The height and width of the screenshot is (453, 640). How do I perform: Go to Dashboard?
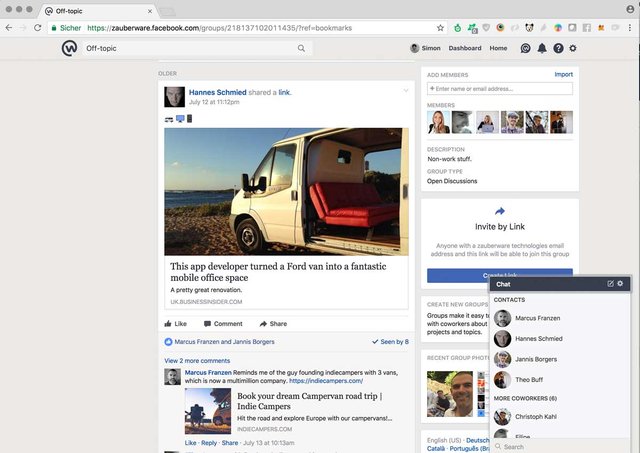coord(465,48)
